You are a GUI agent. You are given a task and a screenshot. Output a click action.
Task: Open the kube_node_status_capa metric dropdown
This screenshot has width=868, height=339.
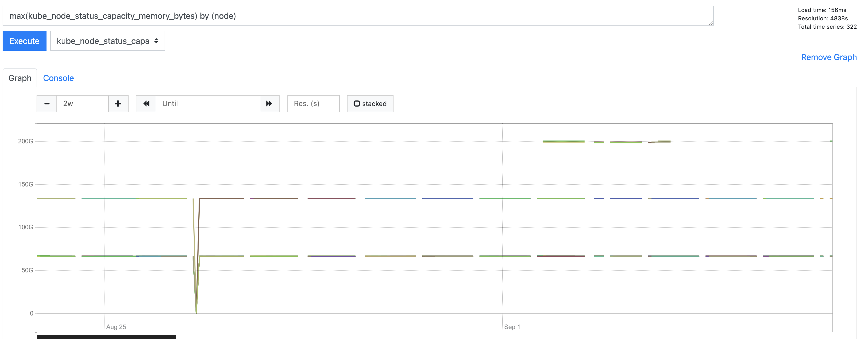point(107,41)
